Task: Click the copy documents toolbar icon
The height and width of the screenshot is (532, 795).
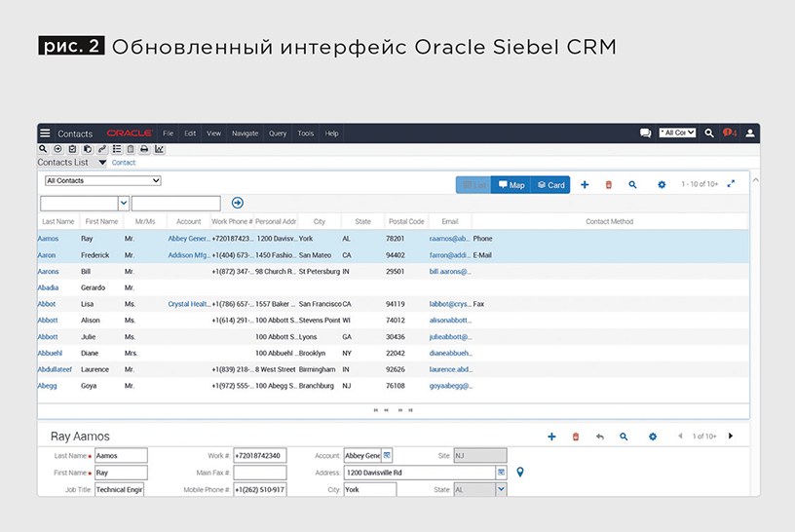Action: point(88,149)
